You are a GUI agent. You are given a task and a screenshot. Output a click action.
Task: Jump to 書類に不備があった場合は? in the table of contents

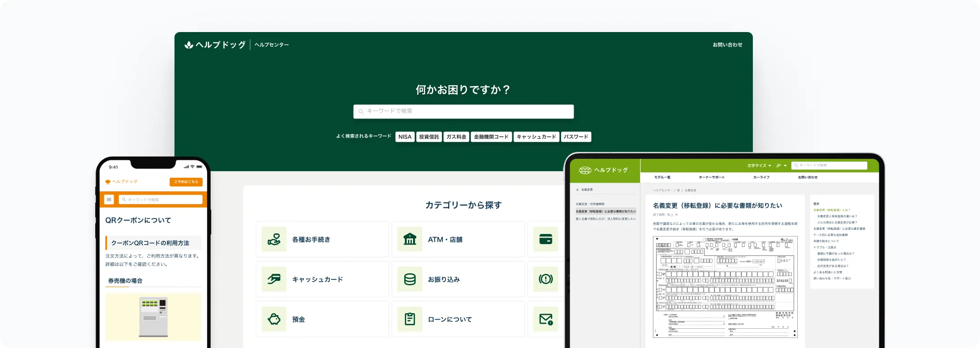(x=836, y=254)
